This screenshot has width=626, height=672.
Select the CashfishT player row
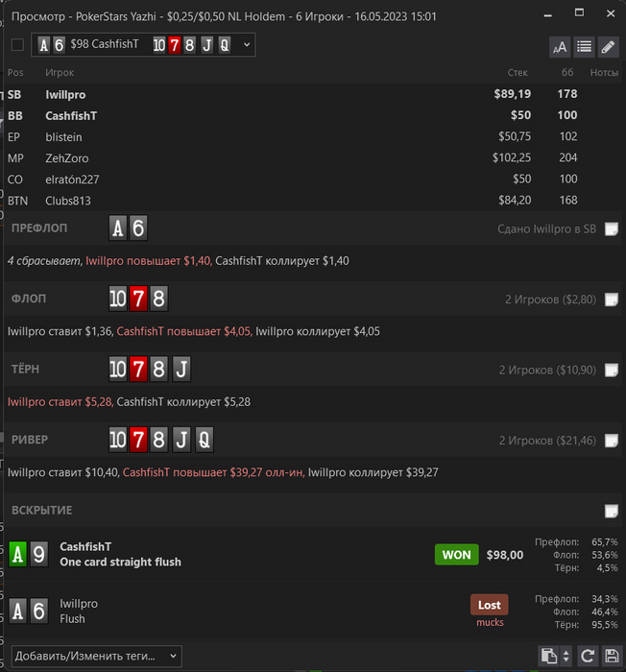pos(313,116)
